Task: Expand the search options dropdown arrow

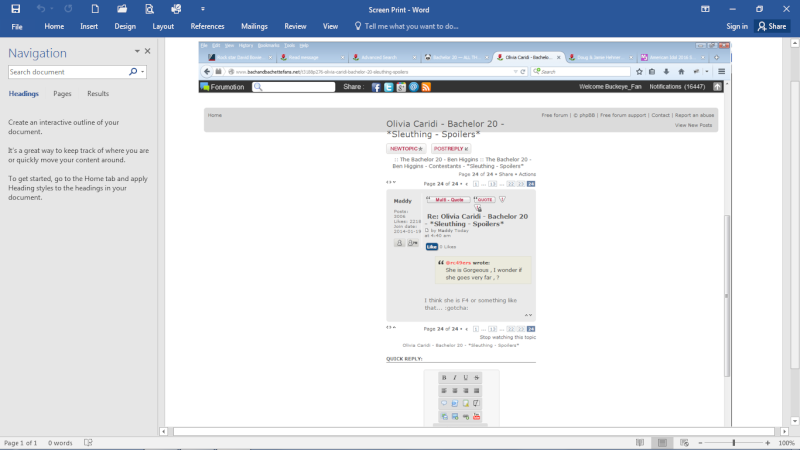Action: pos(143,72)
